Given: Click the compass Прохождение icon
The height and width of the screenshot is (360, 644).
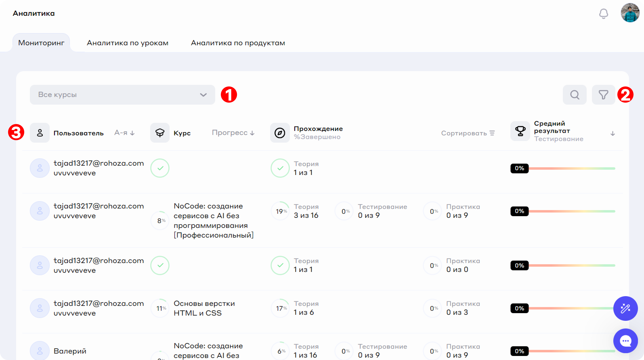Looking at the screenshot, I should point(280,133).
